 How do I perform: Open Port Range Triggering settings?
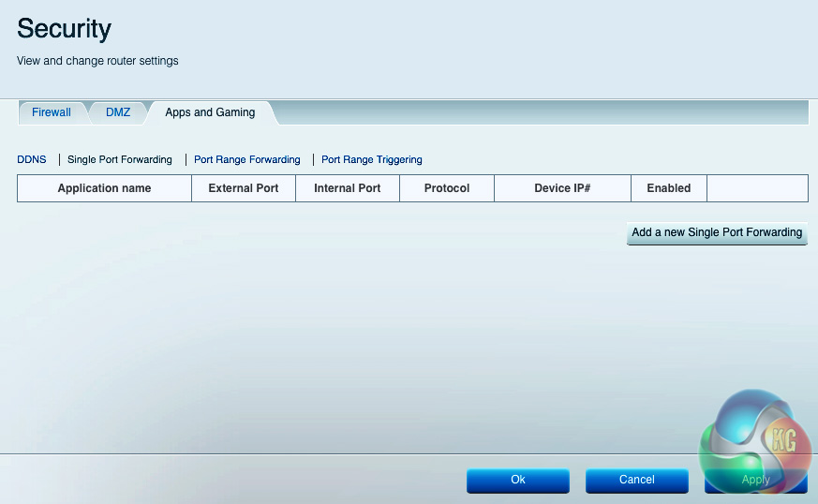point(372,159)
